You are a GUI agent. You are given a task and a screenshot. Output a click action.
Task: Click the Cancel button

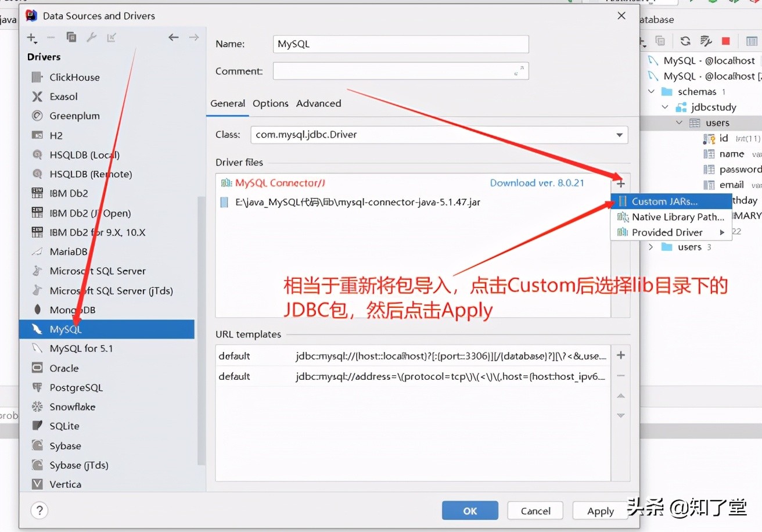[535, 511]
